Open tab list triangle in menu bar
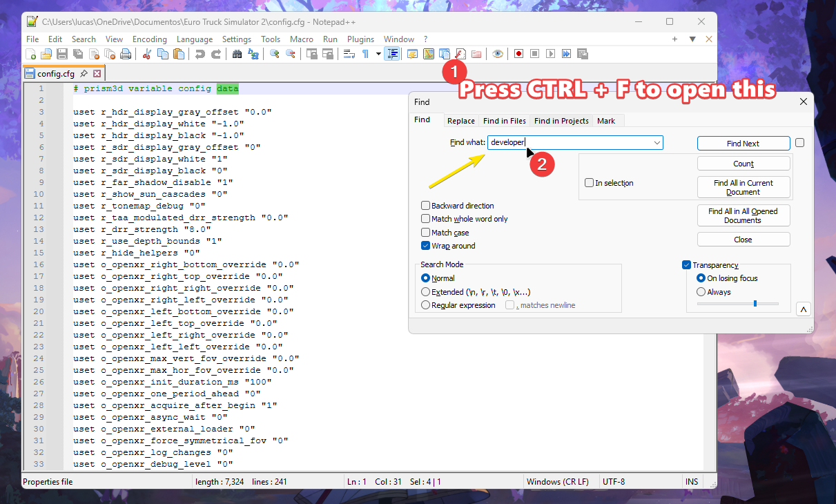Viewport: 836px width, 504px height. click(692, 39)
